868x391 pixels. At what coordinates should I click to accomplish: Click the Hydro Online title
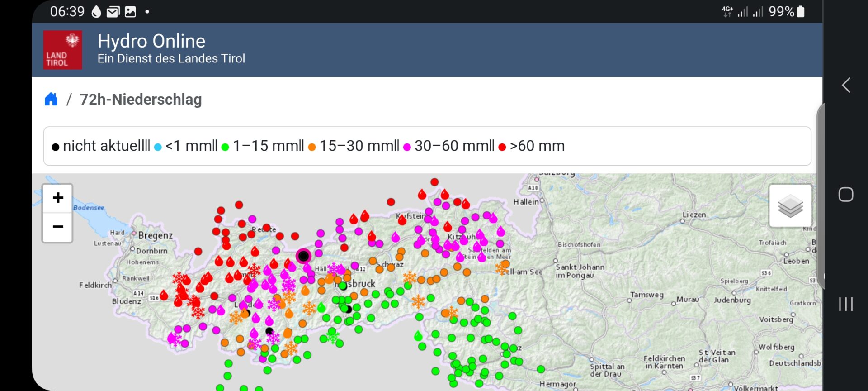click(x=151, y=41)
